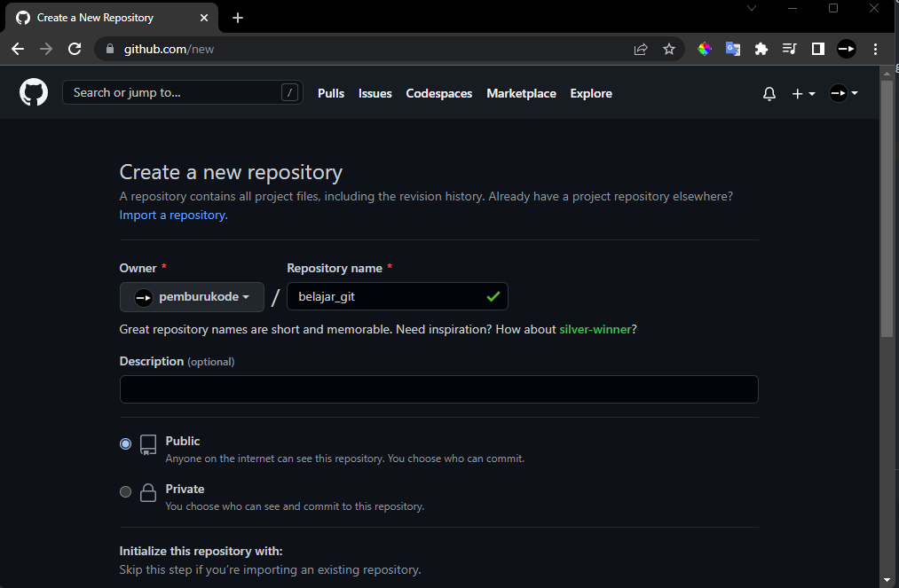Click the 'Repository name' label
899x588 pixels.
(x=335, y=268)
